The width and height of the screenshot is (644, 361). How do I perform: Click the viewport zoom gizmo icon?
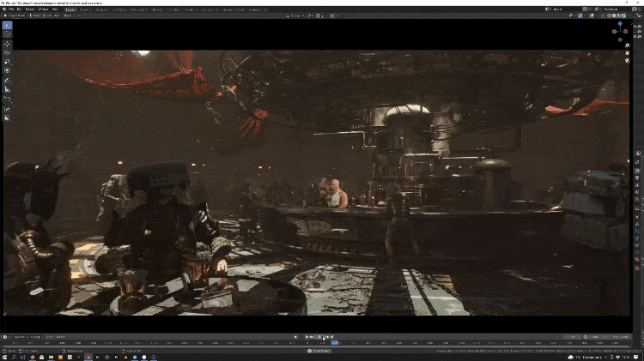click(x=627, y=45)
